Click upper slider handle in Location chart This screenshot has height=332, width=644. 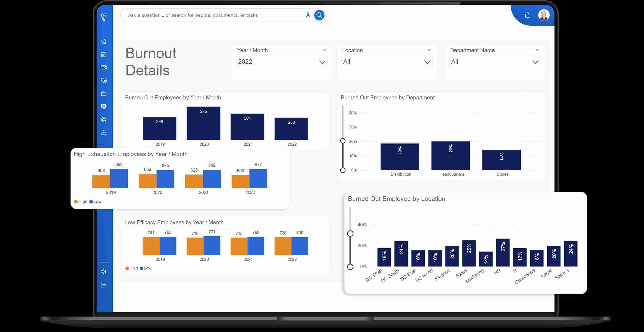tap(350, 233)
